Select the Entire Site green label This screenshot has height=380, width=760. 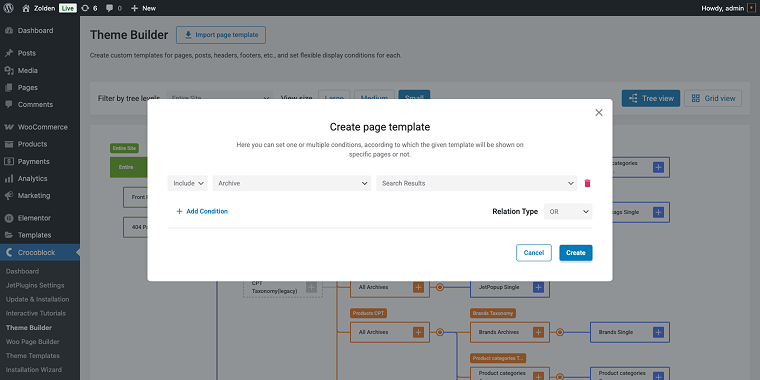tap(124, 148)
